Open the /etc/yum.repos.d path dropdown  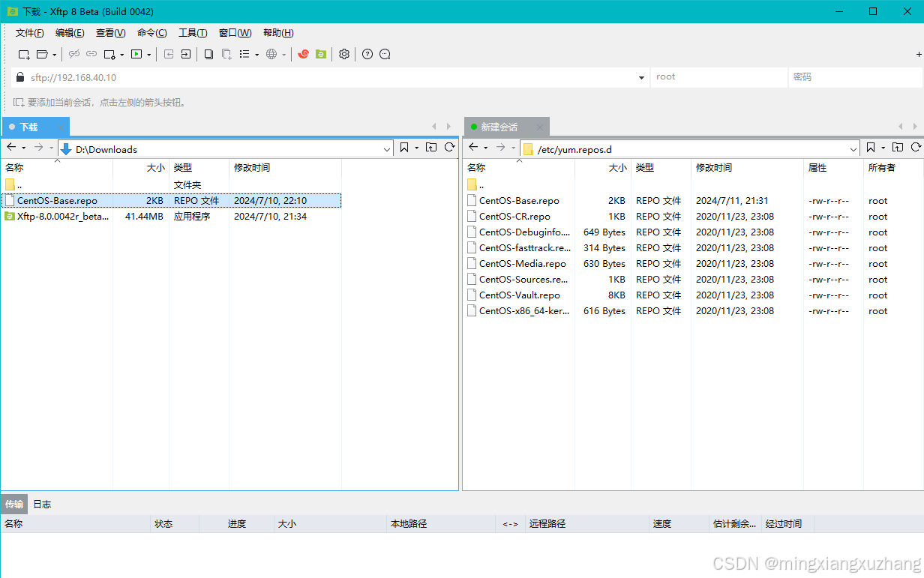pyautogui.click(x=853, y=149)
